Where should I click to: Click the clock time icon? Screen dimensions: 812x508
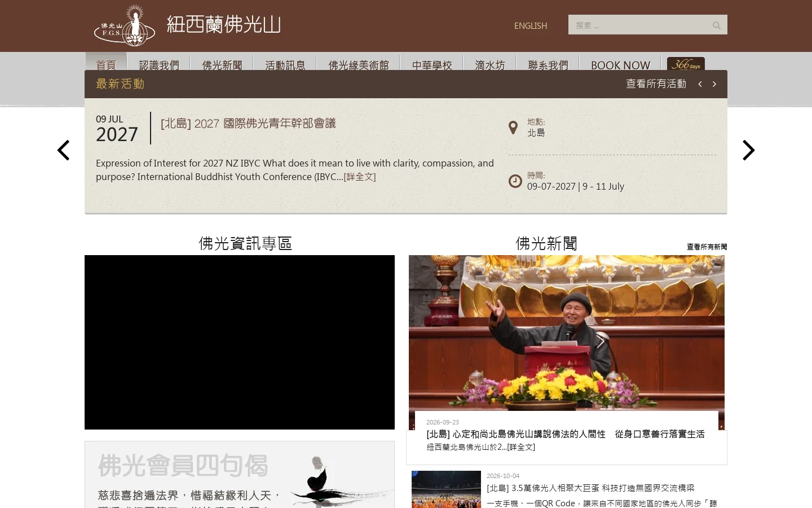(515, 181)
